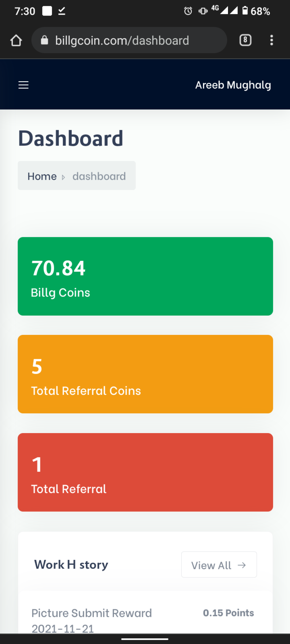This screenshot has height=644, width=290.
Task: Tap the alarm clock status icon
Action: pos(188,11)
